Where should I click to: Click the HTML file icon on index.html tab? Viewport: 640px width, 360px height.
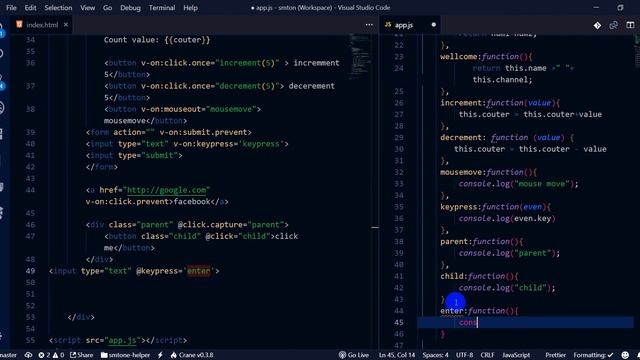point(19,24)
